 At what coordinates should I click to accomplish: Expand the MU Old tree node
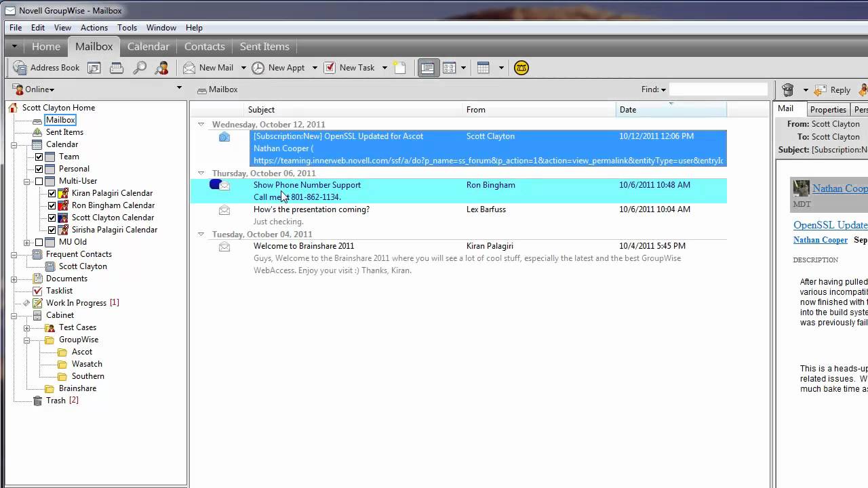26,242
